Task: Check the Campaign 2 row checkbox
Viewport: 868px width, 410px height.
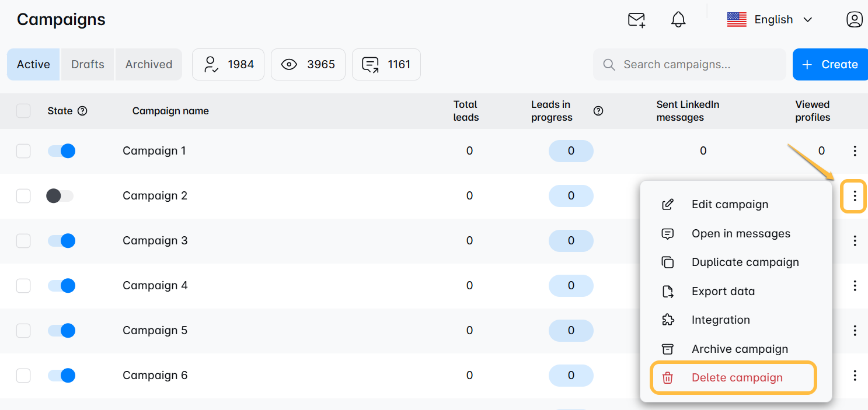Action: tap(23, 196)
